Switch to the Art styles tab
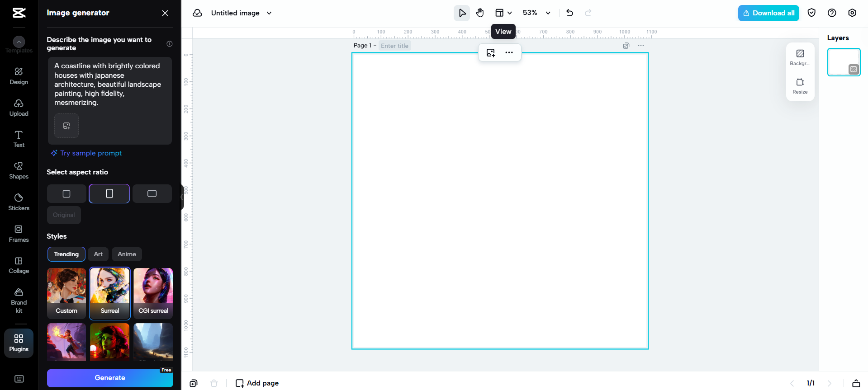The width and height of the screenshot is (868, 390). coord(98,254)
